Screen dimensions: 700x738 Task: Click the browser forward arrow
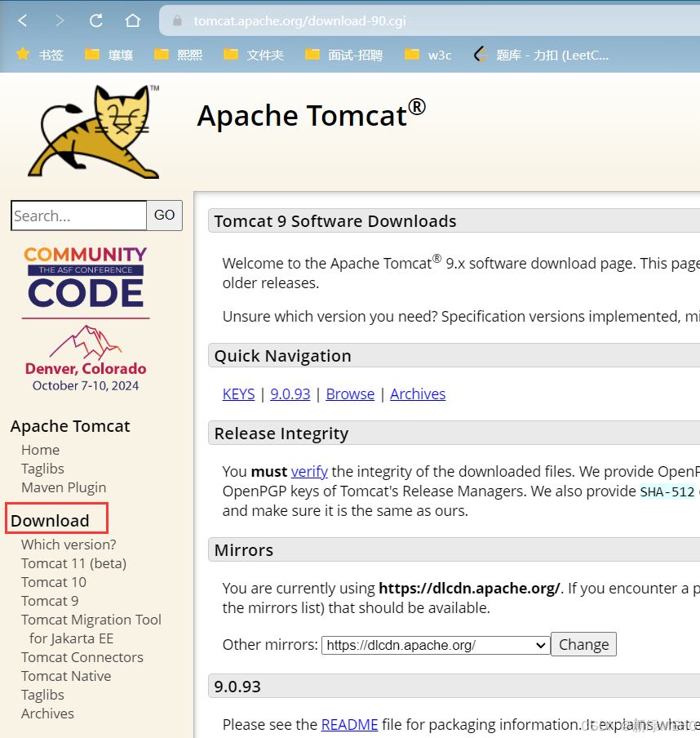60,20
